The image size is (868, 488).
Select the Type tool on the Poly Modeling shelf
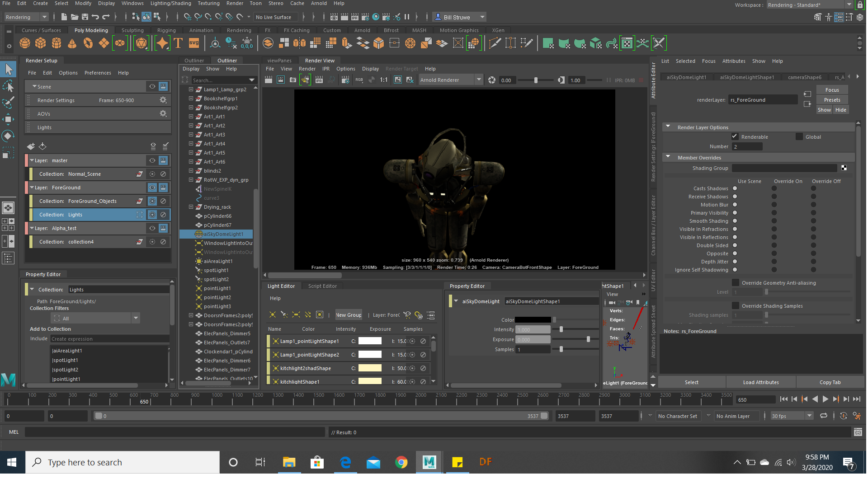coord(178,43)
